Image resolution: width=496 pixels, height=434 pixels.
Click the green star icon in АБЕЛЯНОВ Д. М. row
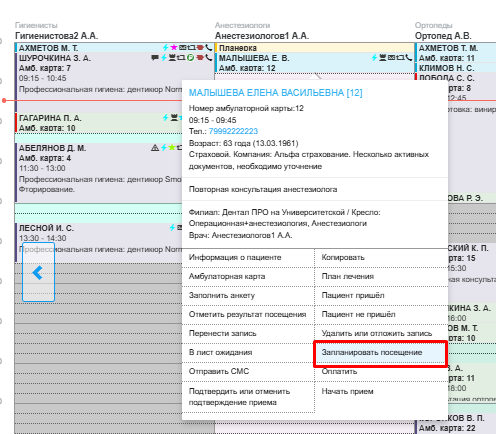coord(172,147)
